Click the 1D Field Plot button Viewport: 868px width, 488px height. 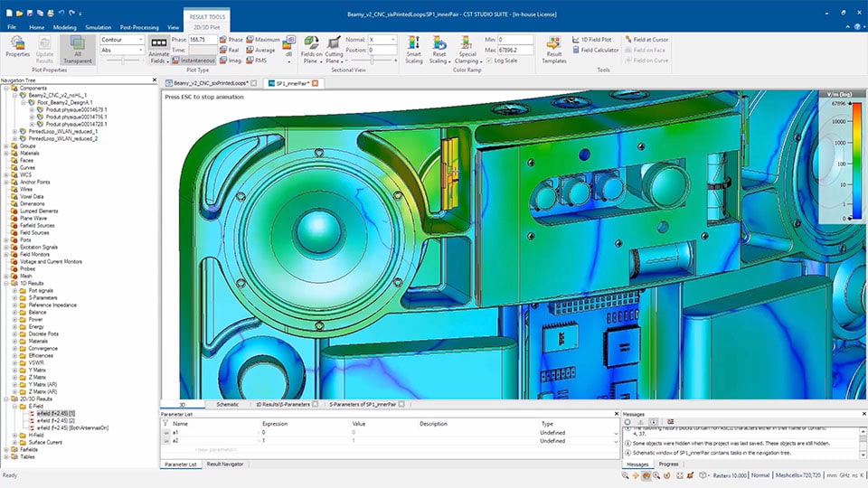point(592,40)
